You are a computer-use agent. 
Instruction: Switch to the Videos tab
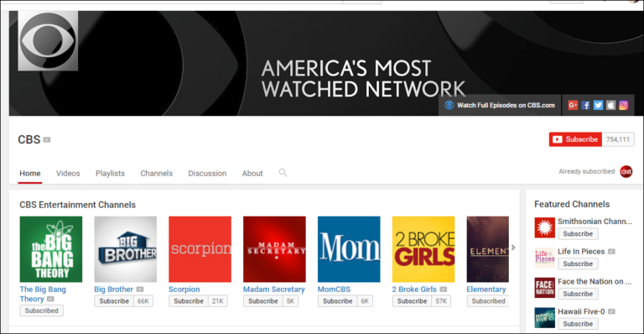coord(68,174)
